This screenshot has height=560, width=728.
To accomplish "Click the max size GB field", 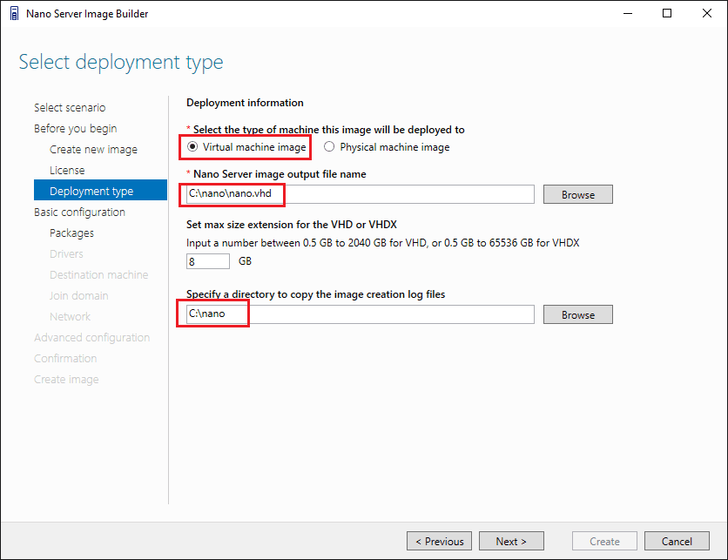I will (x=207, y=261).
